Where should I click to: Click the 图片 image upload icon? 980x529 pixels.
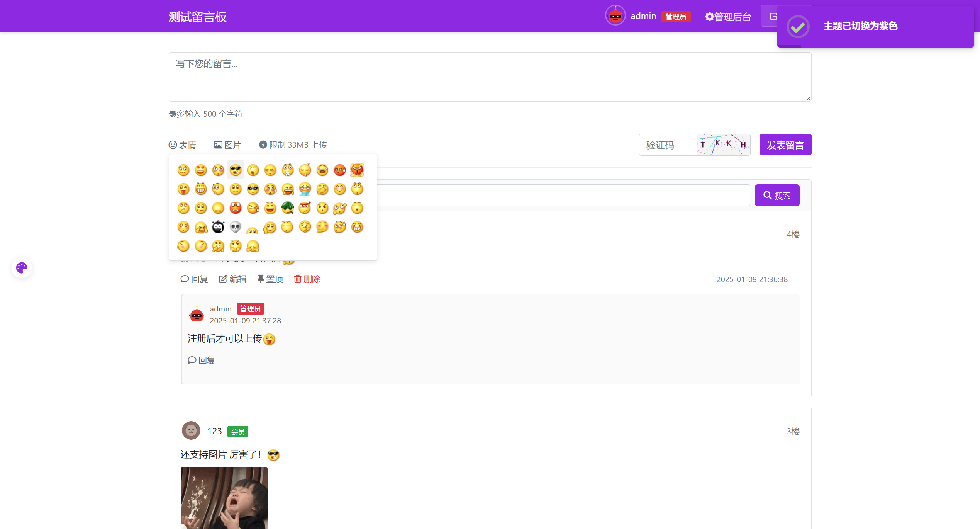(x=218, y=144)
